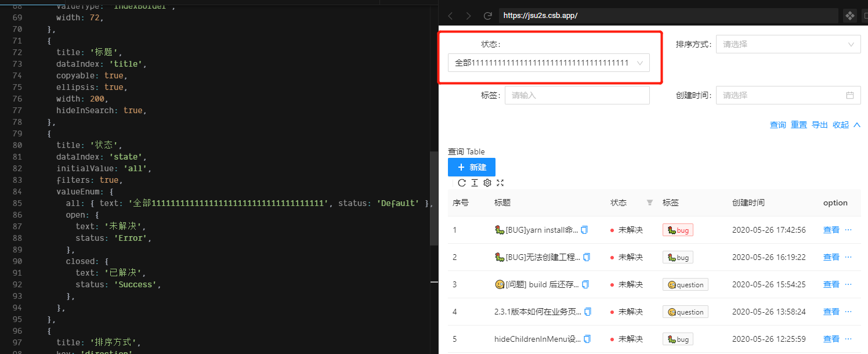Viewport: 868px width, 354px height.
Task: Click timestamp 2020-05-26 13:58:24
Action: coord(769,312)
